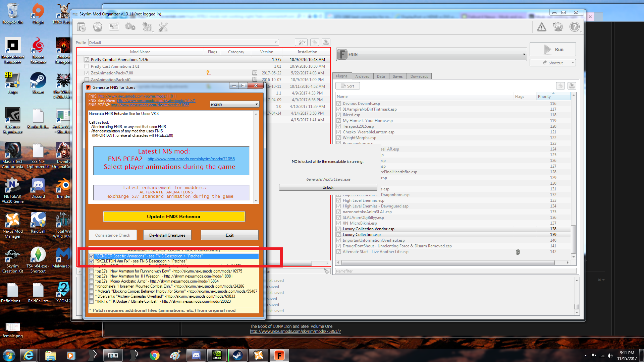Viewport: 644px width, 362px height.
Task: Click create backup icon above mod list
Action: click(x=326, y=42)
